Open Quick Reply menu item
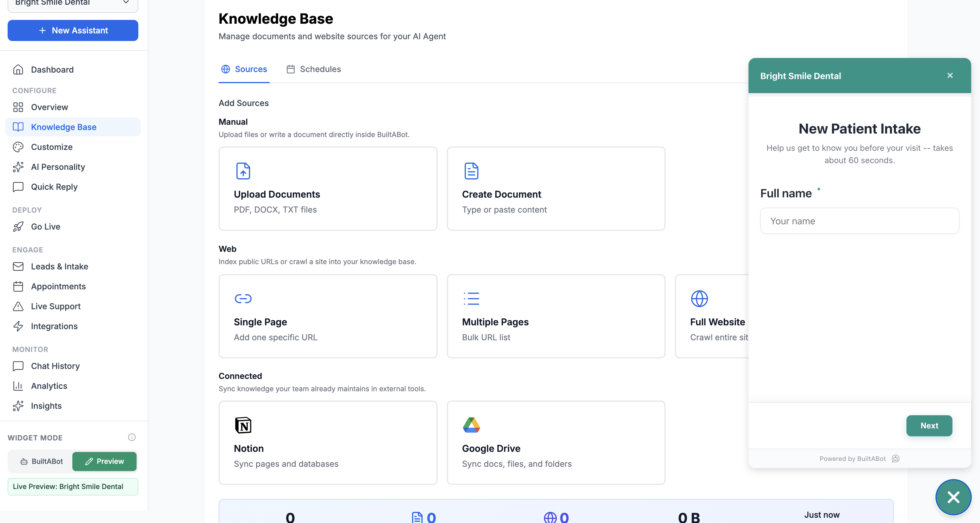980x523 pixels. (73, 187)
